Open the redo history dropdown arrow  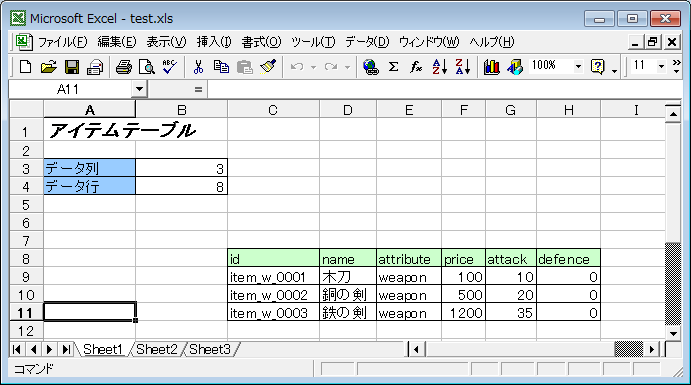tap(347, 67)
